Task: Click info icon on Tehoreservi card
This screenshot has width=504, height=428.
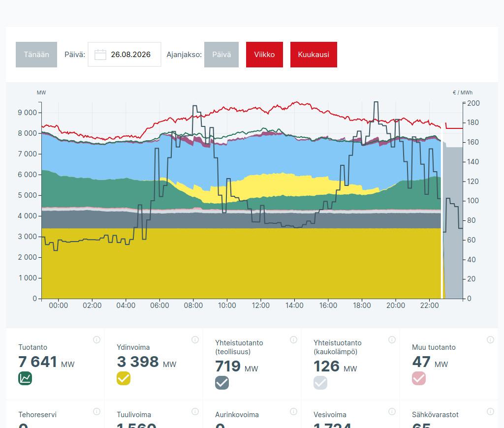Action: tap(96, 412)
